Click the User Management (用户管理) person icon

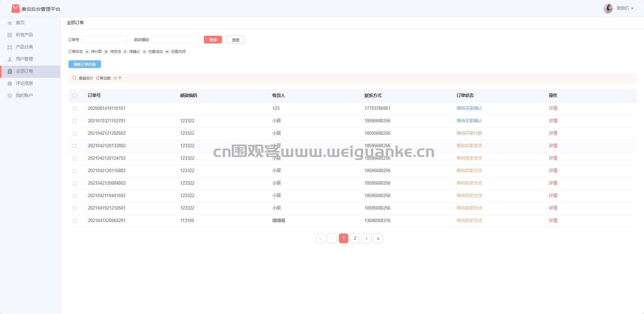coord(10,59)
